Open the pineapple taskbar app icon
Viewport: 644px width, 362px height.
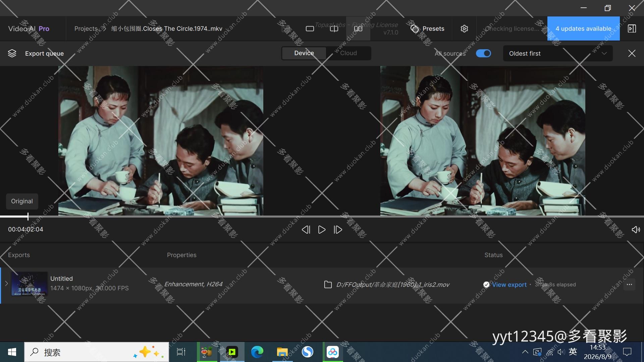(207, 352)
